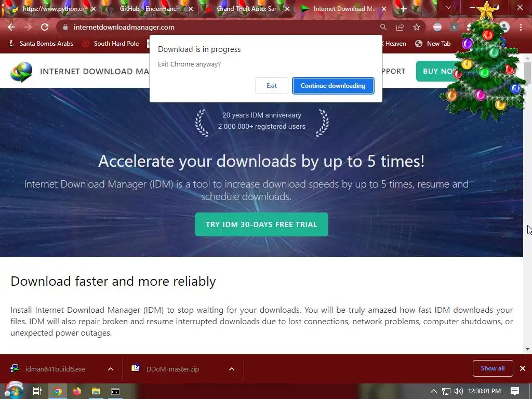This screenshot has height=399, width=532.
Task: Click the striped flag extension icon
Action: click(x=437, y=27)
